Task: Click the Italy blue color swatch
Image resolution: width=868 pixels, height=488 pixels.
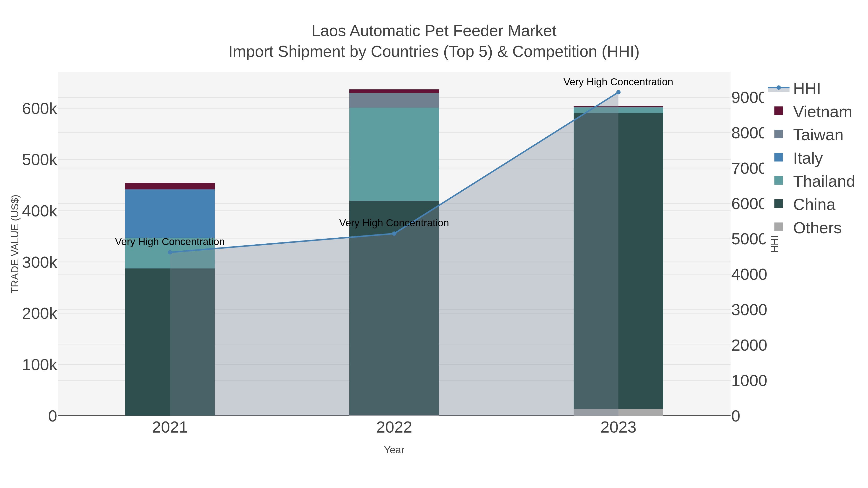Action: click(x=779, y=157)
